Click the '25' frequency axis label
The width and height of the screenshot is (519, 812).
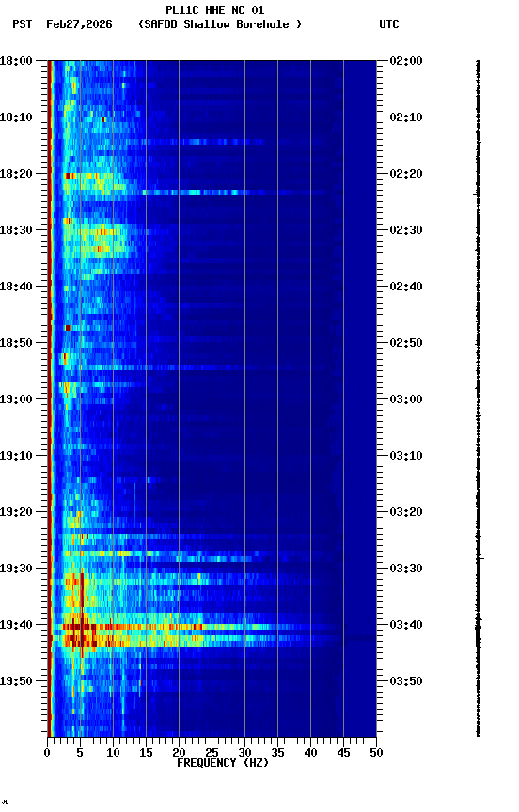click(212, 753)
